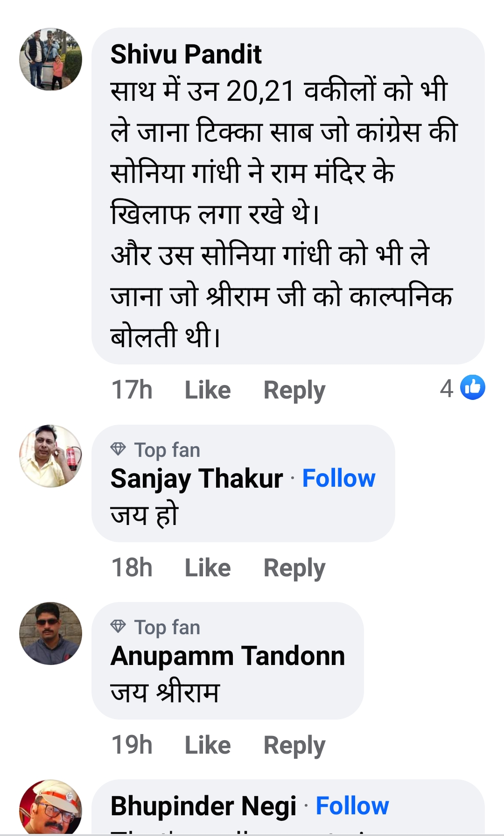Open Shivu Pandit's profile picture
Screen dimensions: 504x840
[x=50, y=59]
